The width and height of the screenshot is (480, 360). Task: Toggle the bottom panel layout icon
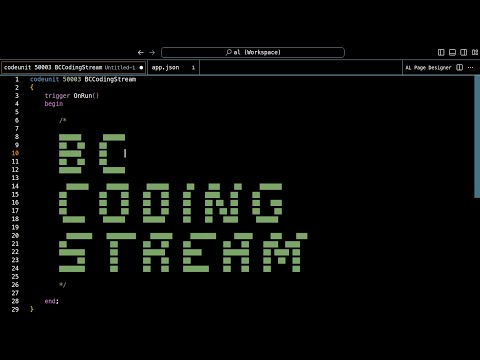click(x=452, y=52)
